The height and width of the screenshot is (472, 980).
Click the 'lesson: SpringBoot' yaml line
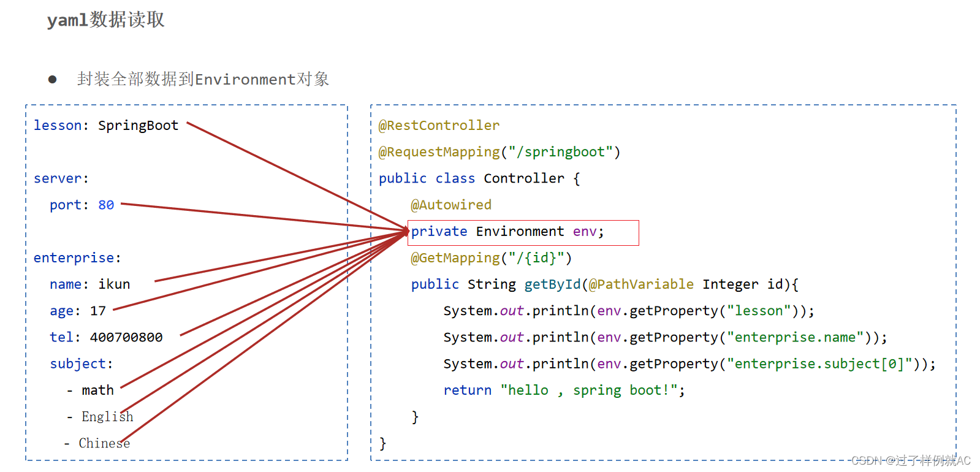pos(106,125)
